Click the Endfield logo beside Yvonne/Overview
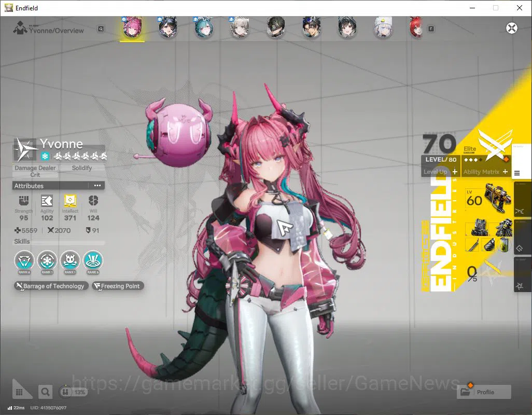Viewport: 532px width, 415px height. point(20,28)
